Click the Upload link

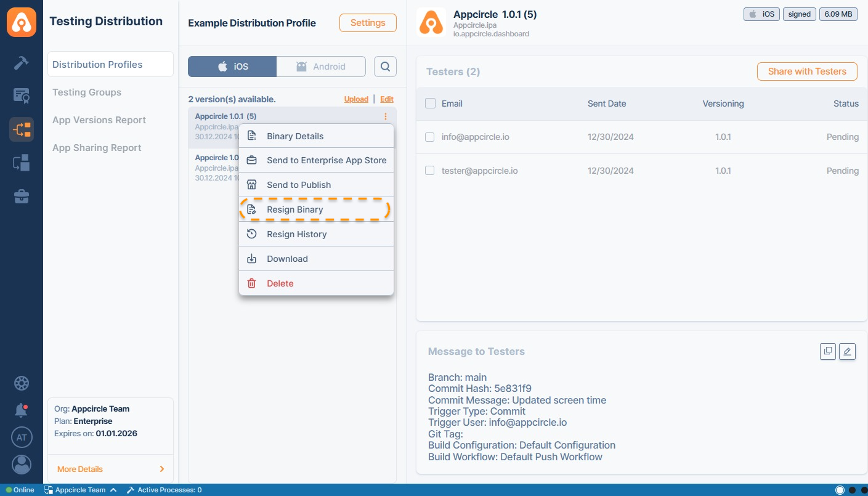click(356, 99)
